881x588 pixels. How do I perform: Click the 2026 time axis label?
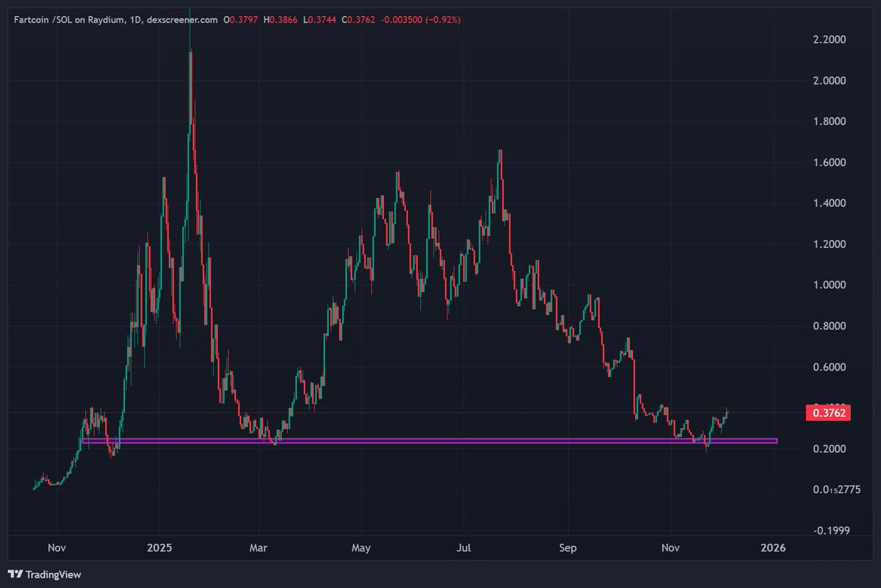point(773,548)
